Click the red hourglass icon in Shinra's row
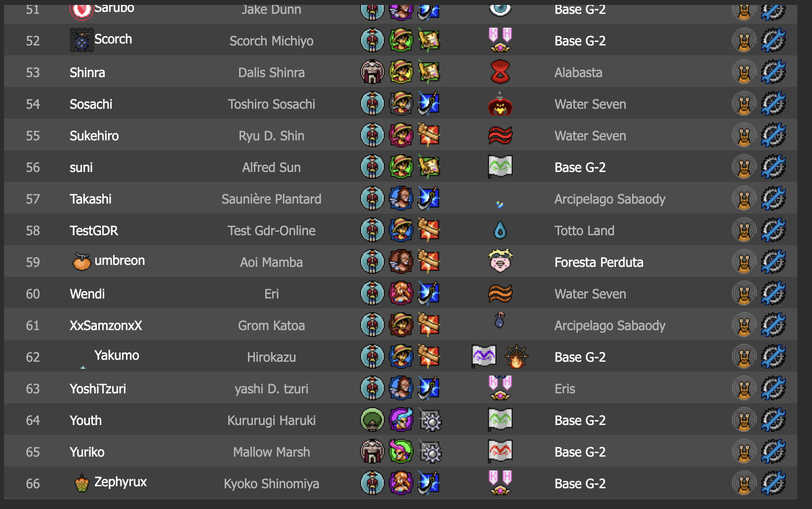 [500, 72]
